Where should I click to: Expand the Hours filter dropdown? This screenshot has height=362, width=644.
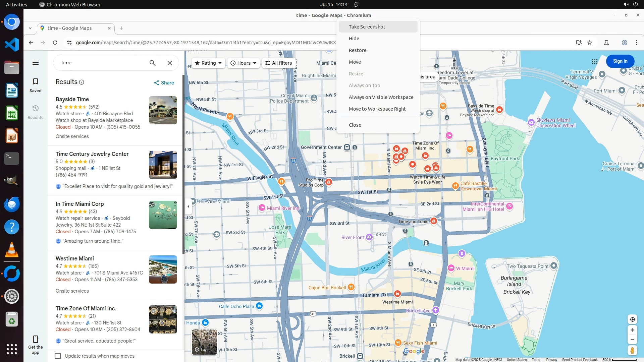point(244,63)
